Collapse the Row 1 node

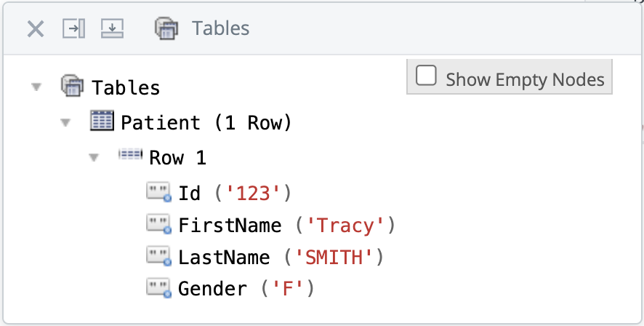pos(94,158)
